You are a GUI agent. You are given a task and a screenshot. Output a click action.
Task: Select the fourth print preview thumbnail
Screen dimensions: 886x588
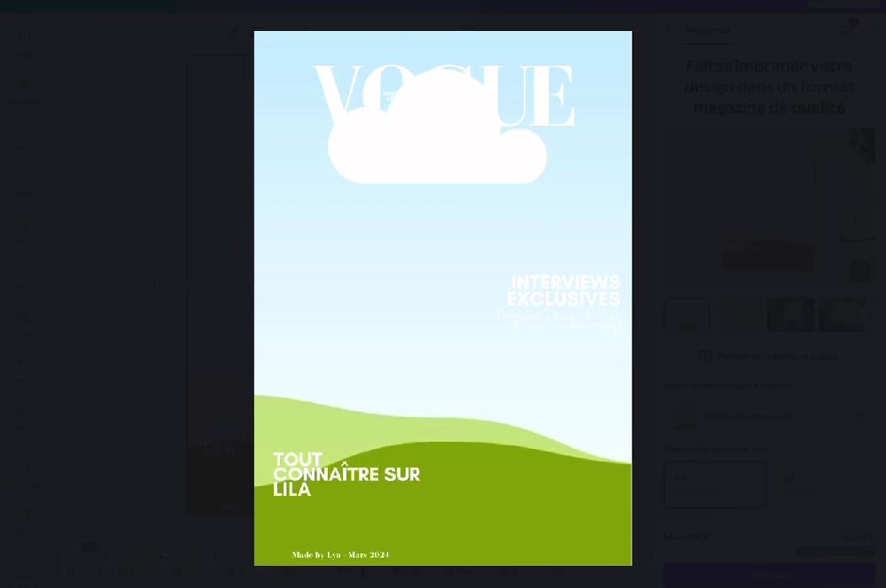843,315
